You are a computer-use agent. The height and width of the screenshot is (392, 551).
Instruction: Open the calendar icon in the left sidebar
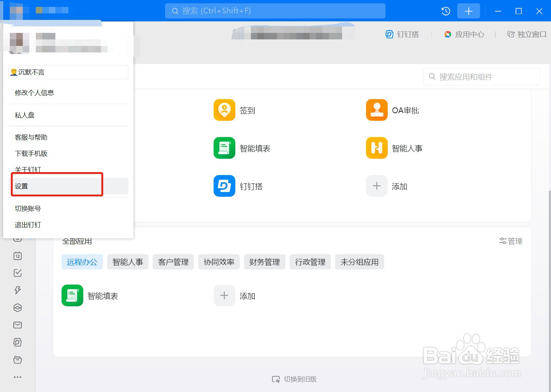tap(17, 256)
